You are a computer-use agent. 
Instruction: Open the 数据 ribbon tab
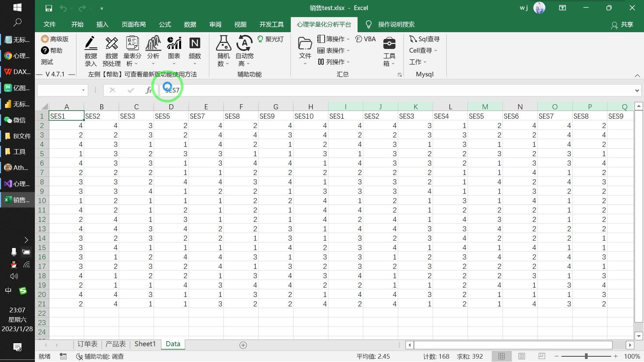190,24
